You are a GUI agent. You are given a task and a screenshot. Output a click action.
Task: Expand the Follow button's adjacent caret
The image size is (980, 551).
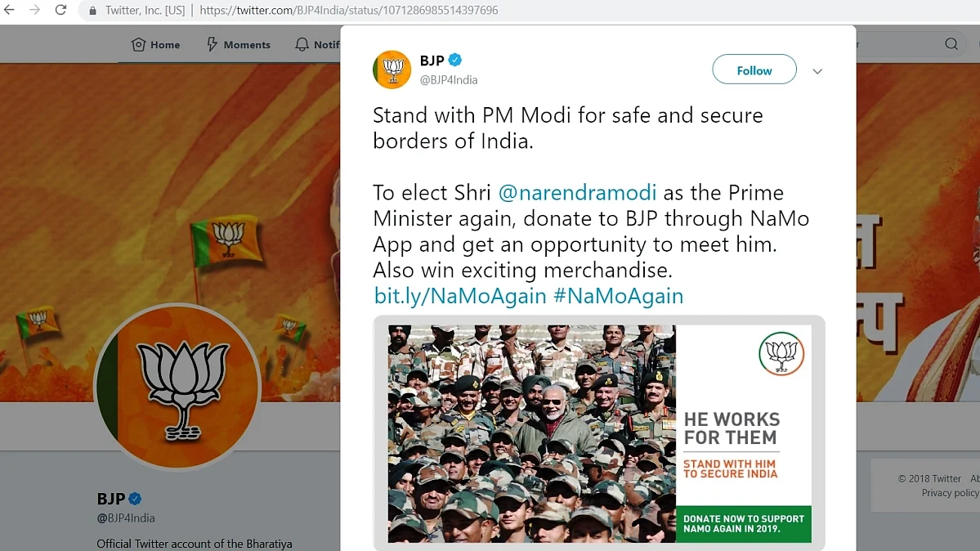[x=817, y=71]
